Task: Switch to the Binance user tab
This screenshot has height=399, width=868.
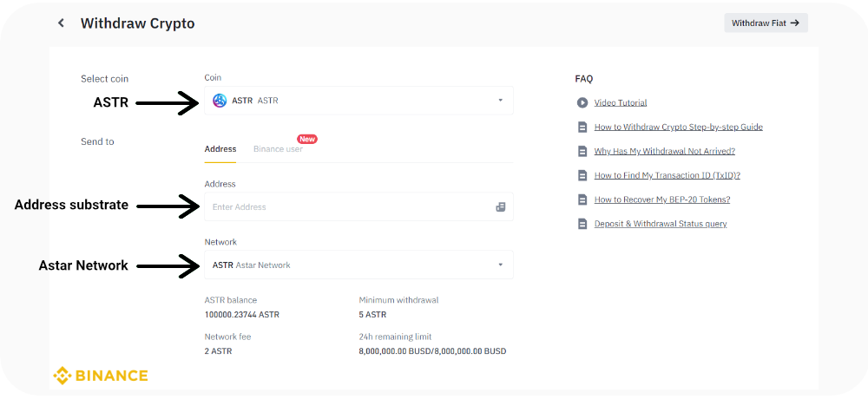Action: pyautogui.click(x=278, y=149)
